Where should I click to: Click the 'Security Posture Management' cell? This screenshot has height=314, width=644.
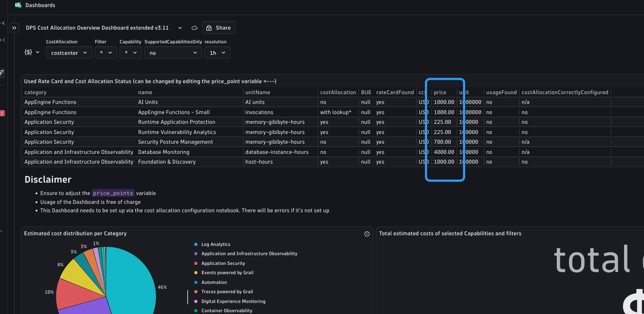coord(175,142)
